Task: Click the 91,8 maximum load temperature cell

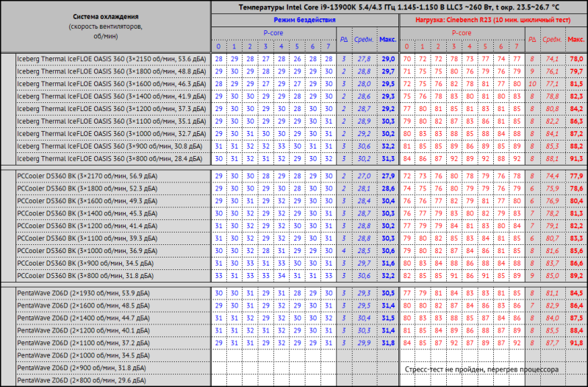Action: point(576,343)
